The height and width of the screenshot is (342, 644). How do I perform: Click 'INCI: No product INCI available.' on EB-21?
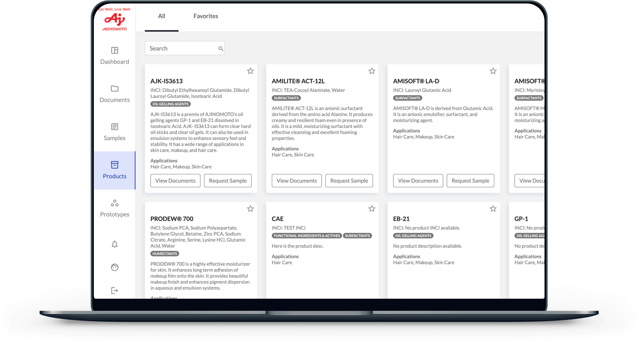[x=427, y=228]
